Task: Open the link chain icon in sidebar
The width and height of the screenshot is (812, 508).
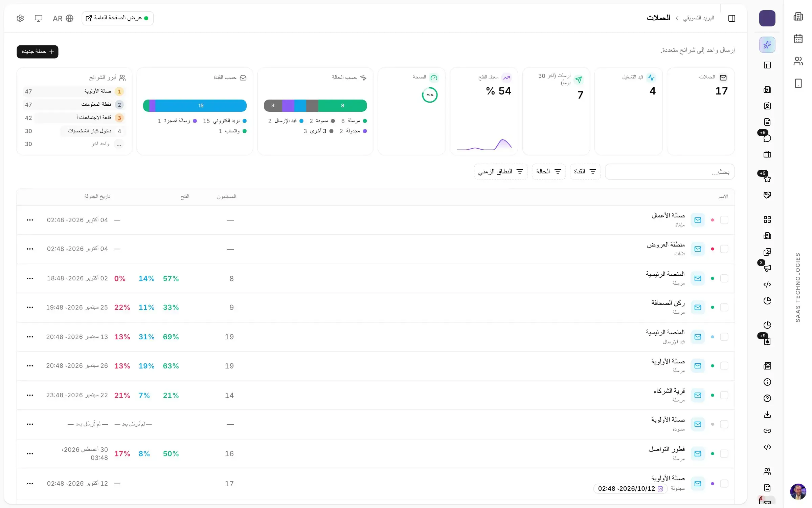Action: 767,431
